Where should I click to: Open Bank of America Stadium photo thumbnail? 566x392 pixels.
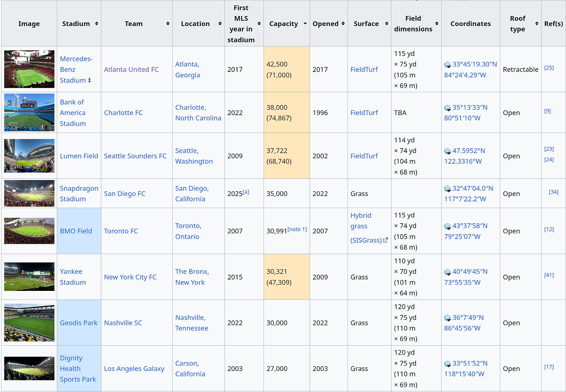tap(29, 112)
